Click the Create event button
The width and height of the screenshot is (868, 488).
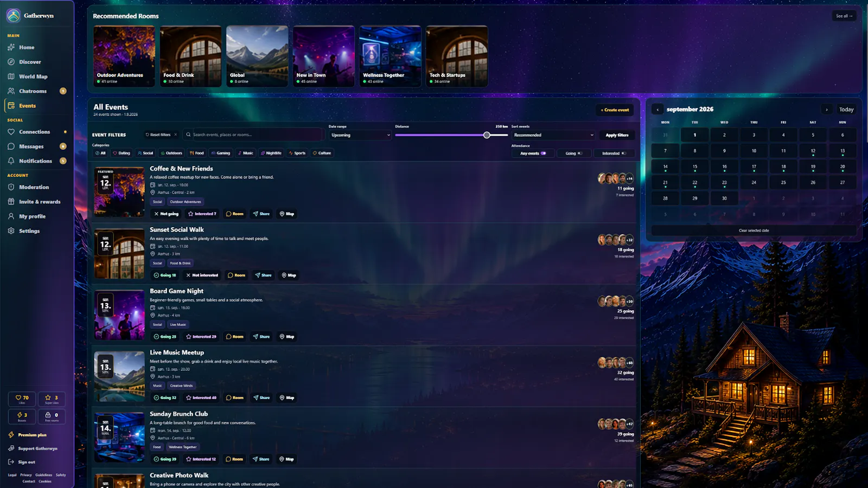[x=615, y=110]
